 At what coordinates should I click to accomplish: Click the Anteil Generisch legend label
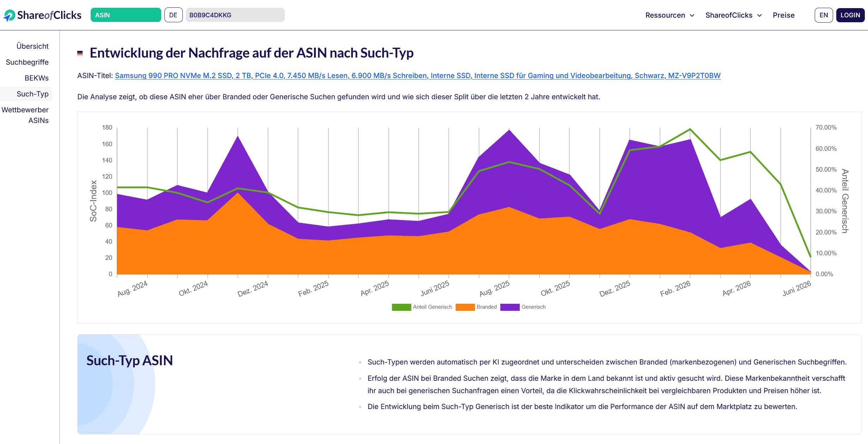(432, 307)
